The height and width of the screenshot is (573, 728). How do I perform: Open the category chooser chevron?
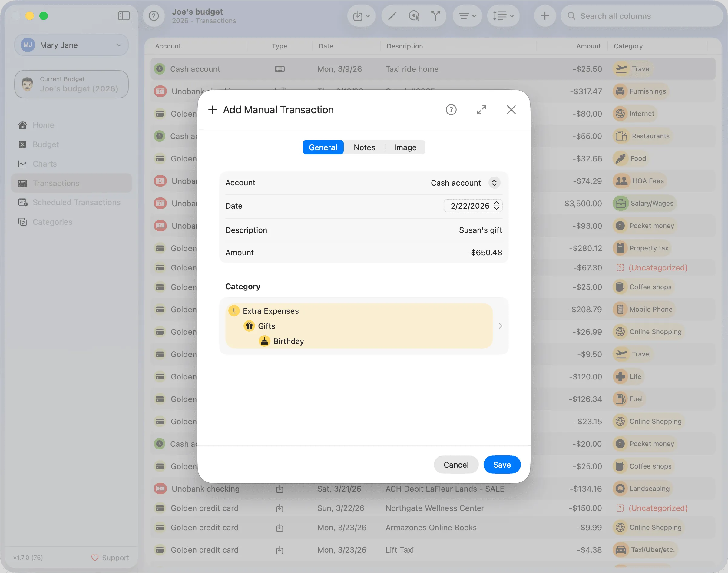[500, 326]
